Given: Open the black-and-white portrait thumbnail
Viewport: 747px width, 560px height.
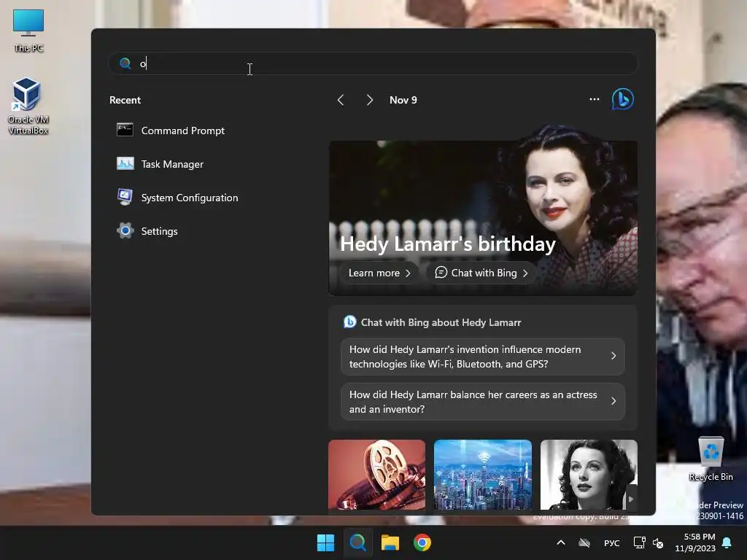Looking at the screenshot, I should tap(589, 475).
